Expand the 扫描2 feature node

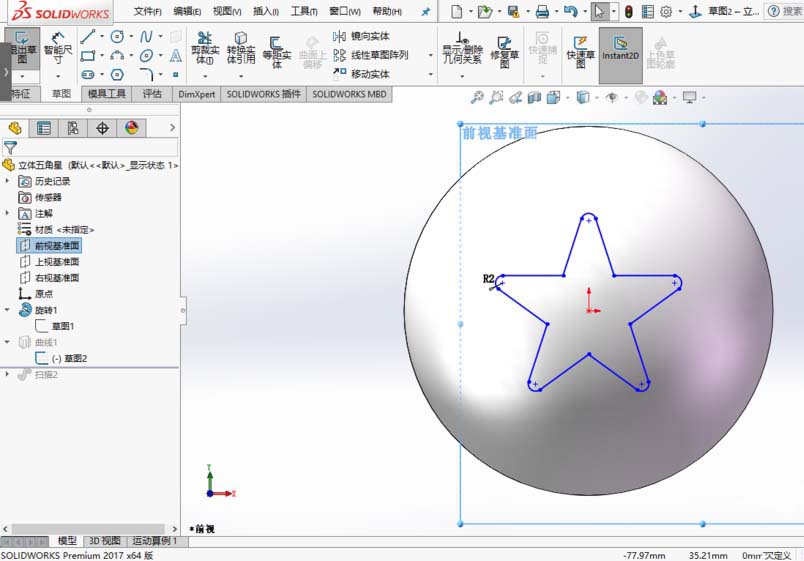[7, 374]
